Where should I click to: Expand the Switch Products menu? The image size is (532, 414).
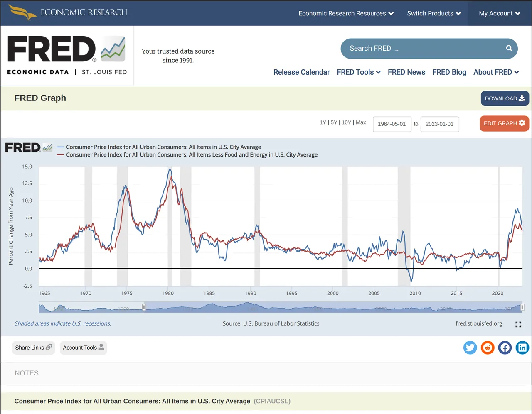pyautogui.click(x=434, y=13)
